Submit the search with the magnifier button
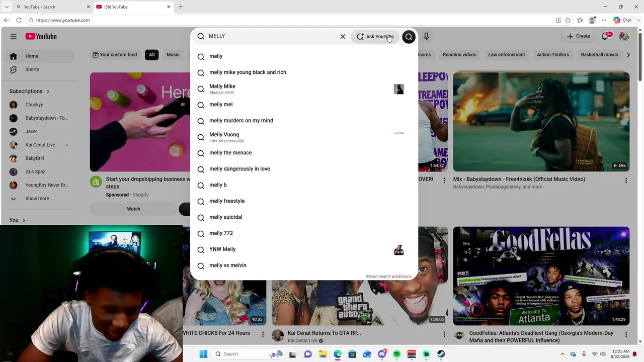644x362 pixels. [409, 36]
